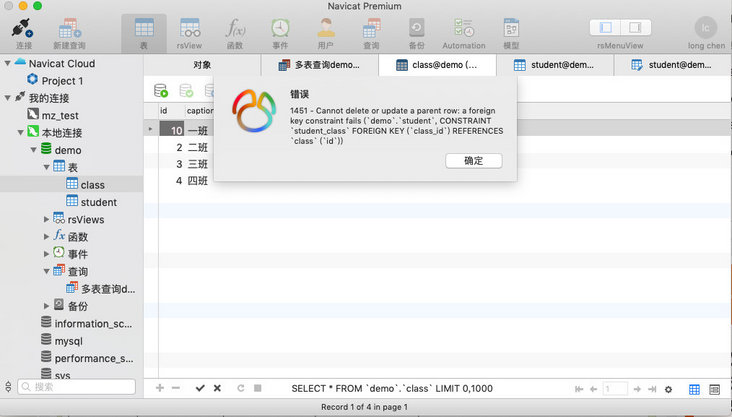Collapse the 本地连接 connection node
732x417 pixels.
21,133
